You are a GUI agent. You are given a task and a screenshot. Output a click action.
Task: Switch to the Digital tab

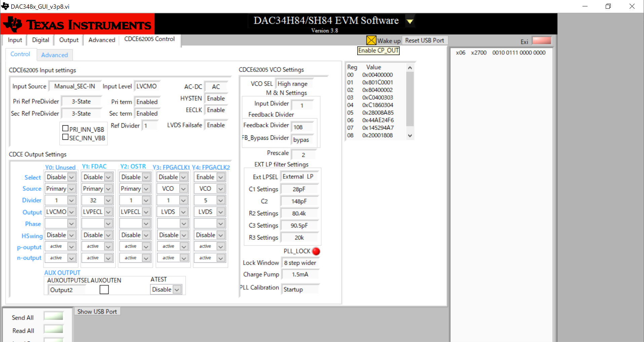tap(40, 40)
